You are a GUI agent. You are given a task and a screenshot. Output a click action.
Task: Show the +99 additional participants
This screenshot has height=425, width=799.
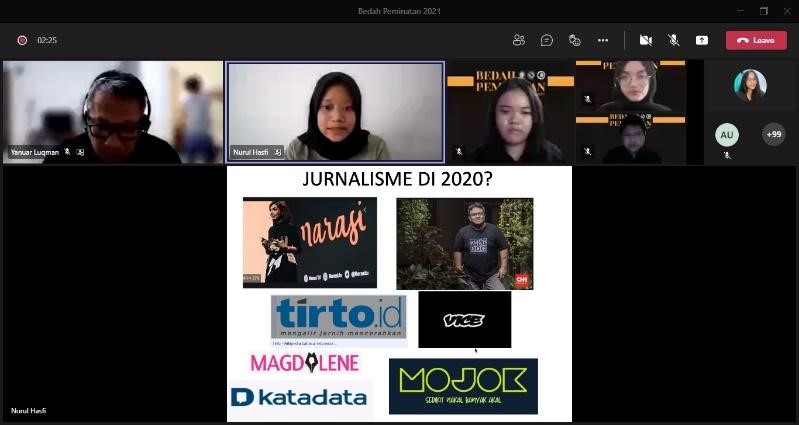pyautogui.click(x=773, y=134)
